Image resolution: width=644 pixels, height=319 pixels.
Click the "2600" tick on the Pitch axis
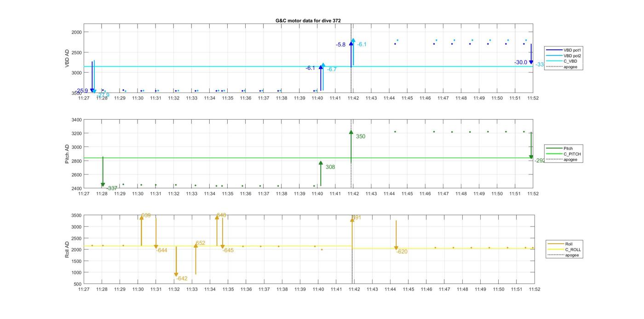76,175
